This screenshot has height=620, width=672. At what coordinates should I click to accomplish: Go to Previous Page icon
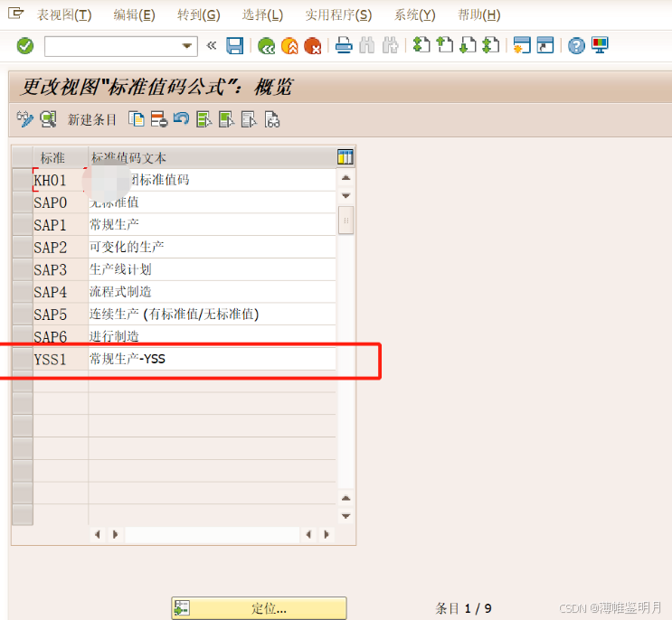tap(444, 45)
